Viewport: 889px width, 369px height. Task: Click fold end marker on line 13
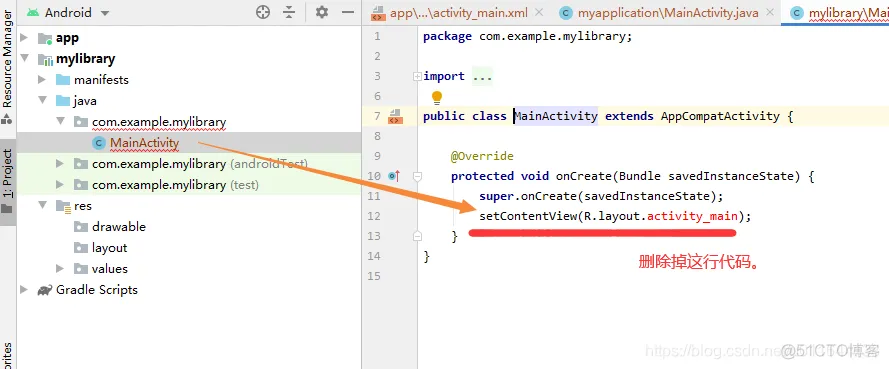pos(417,236)
